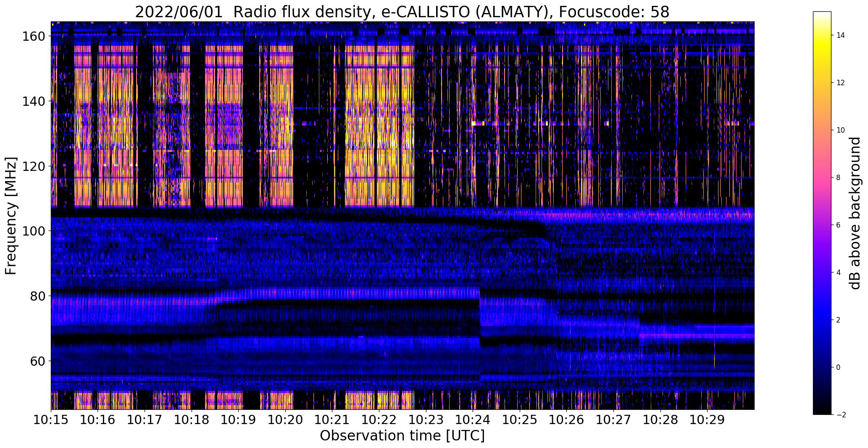Click the colorbar tick label 8
Viewport: 868px width, 448px height.
pos(838,178)
